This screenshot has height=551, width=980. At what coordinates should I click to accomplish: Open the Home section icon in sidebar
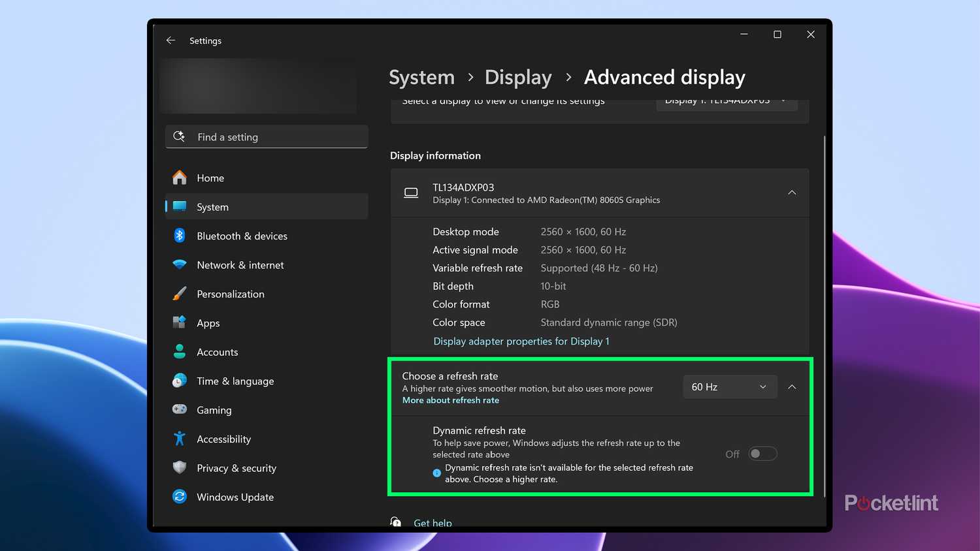179,178
